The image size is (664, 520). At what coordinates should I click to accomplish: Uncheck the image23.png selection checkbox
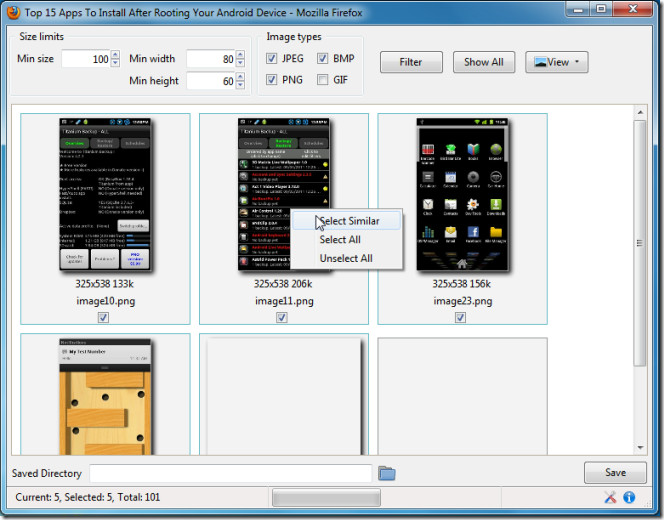[461, 317]
